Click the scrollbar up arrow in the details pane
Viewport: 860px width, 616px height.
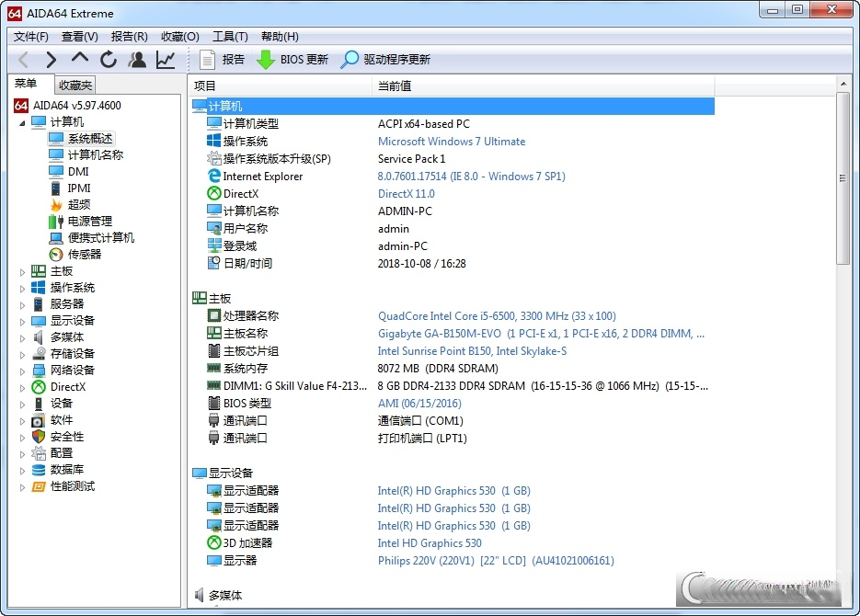[843, 84]
